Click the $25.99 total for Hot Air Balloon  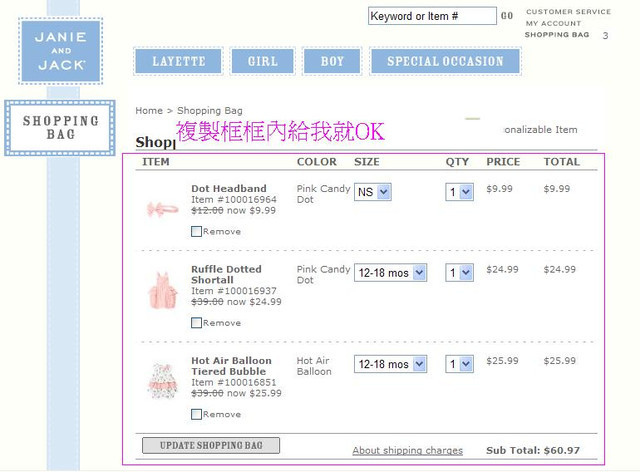pos(560,361)
